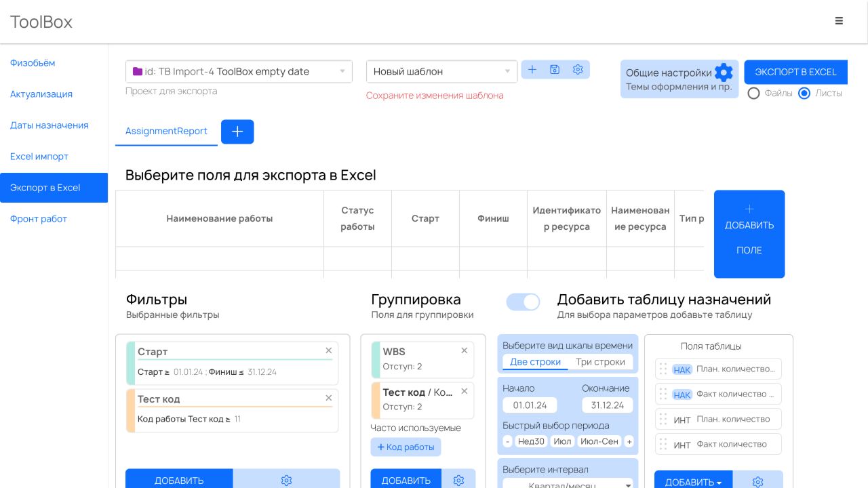Click the Статус работы column header
Viewport: 868px width, 488px height.
[357, 218]
